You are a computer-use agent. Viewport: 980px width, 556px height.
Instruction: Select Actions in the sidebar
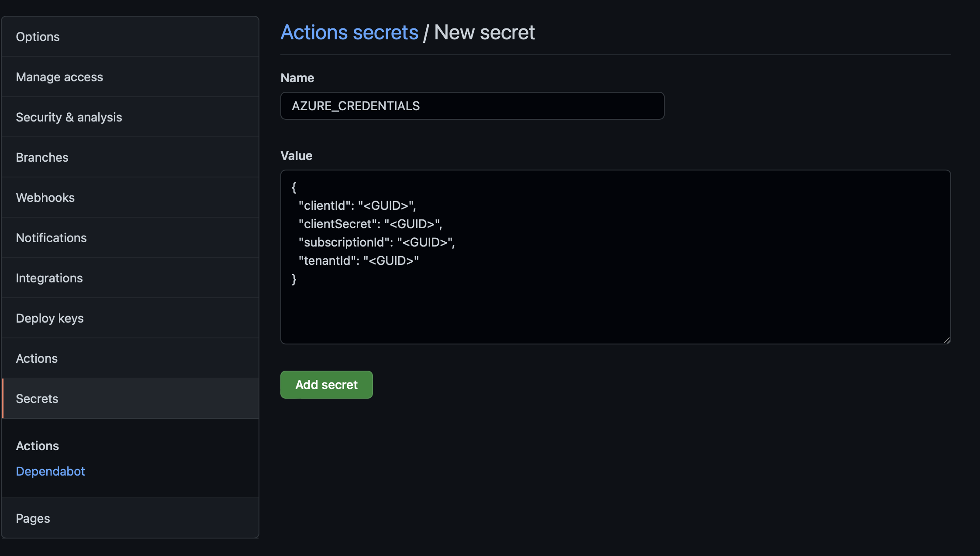click(x=37, y=358)
